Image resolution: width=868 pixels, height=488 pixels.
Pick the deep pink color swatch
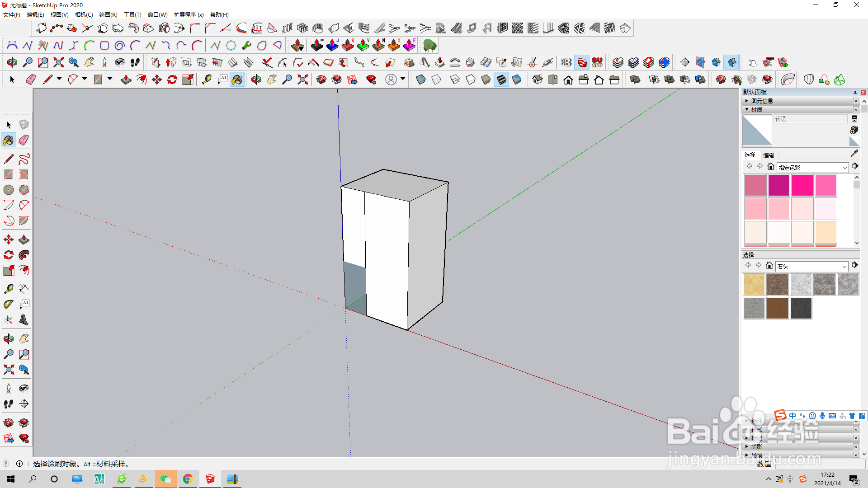coord(802,185)
